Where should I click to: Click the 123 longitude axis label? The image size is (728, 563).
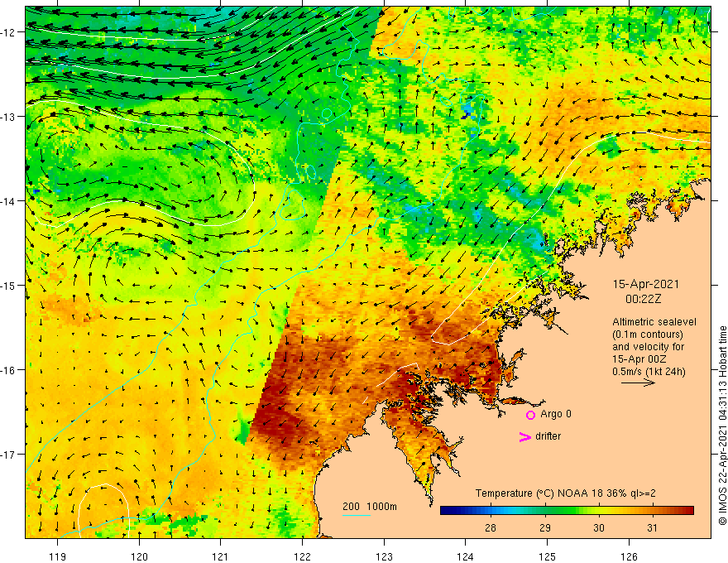click(384, 556)
